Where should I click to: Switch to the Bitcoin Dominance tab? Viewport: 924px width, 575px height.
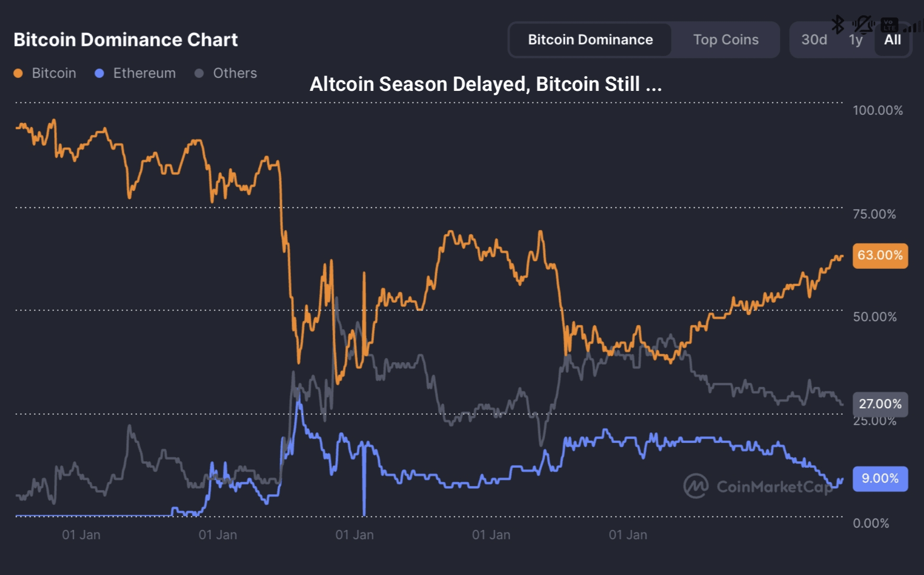[590, 40]
